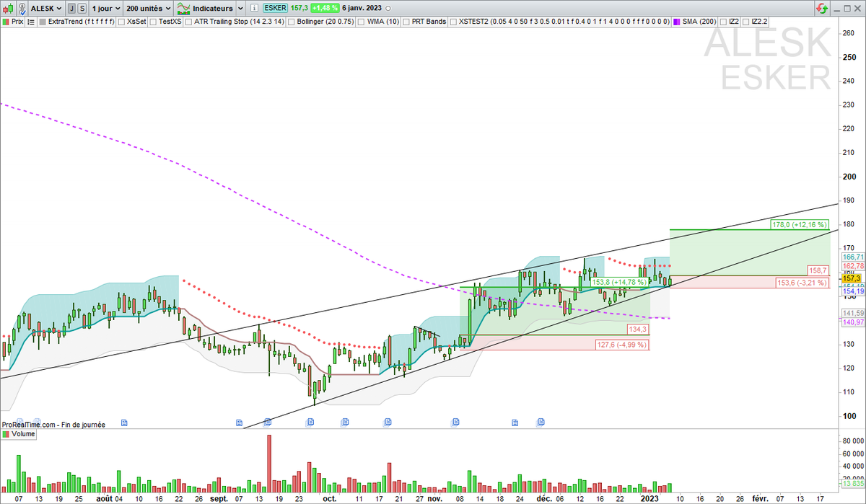Viewport: 866px width, 504px height.
Task: Enable the PRT Bands checkbox
Action: [x=406, y=22]
